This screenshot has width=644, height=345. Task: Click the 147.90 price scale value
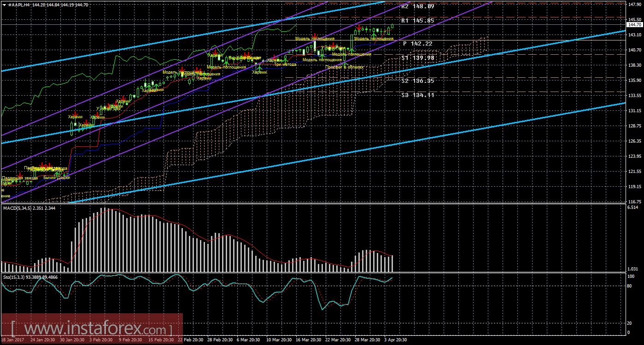pos(635,5)
